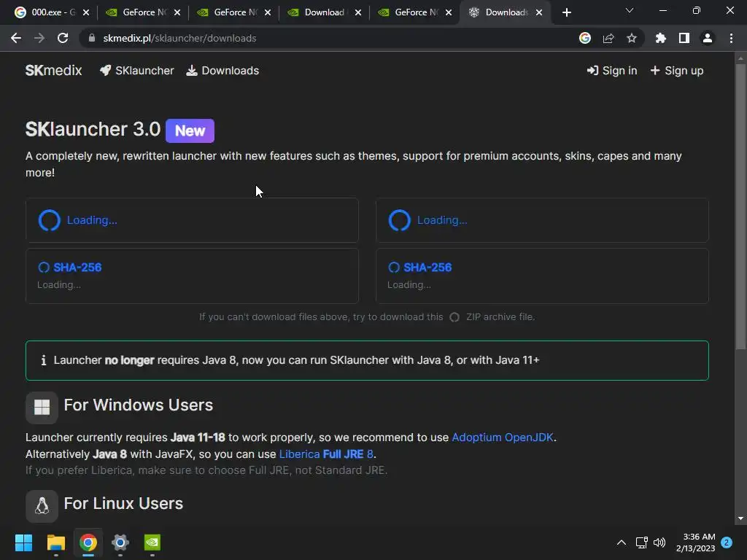Open the volume tray icon
This screenshot has width=747, height=560.
659,542
